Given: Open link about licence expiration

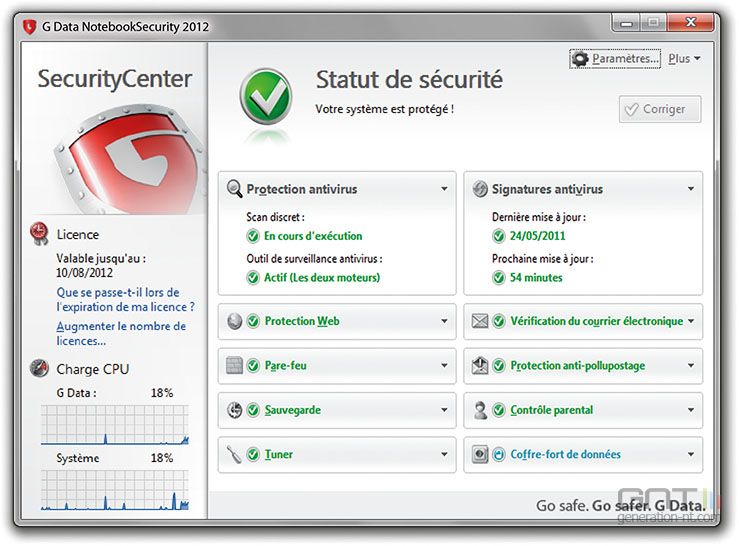Looking at the screenshot, I should pyautogui.click(x=125, y=299).
